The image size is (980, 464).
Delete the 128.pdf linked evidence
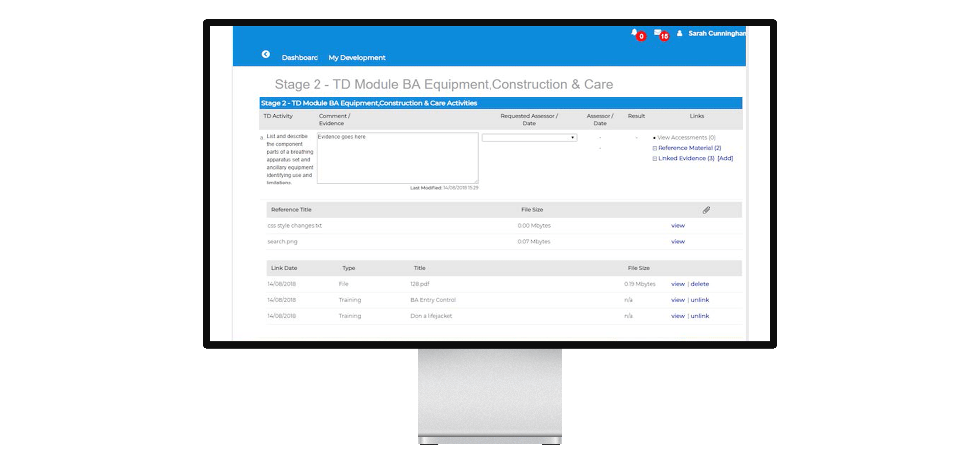click(700, 284)
